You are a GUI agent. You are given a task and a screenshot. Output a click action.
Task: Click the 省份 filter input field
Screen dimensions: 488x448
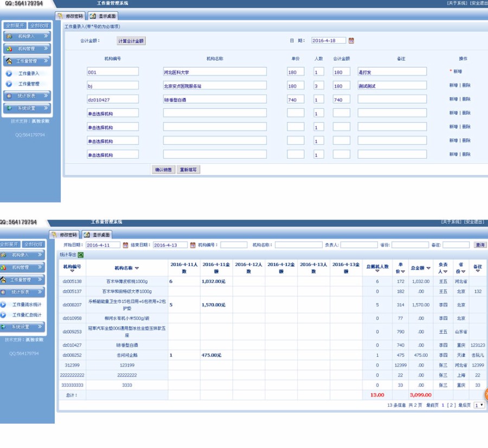[410, 245]
